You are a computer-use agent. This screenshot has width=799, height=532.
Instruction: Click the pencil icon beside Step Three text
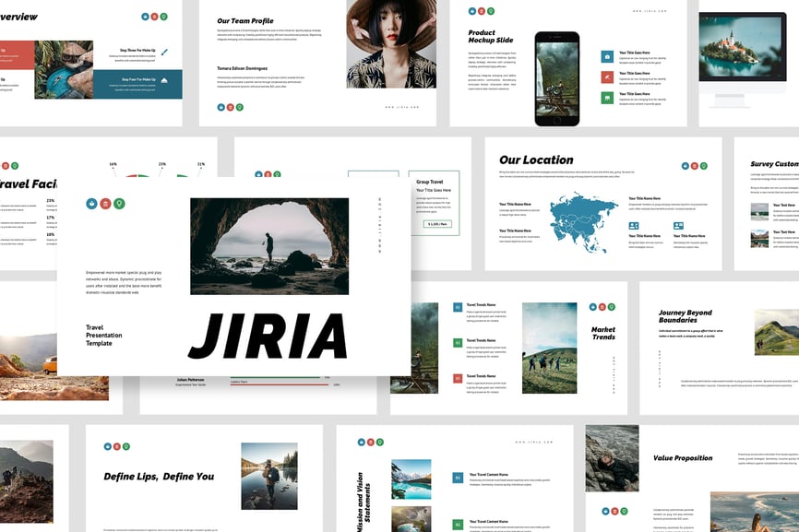pyautogui.click(x=164, y=53)
